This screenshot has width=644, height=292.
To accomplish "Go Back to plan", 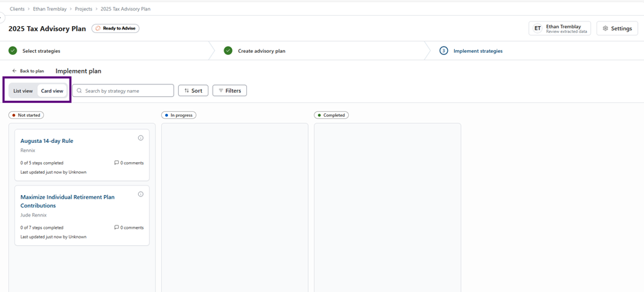I will click(x=28, y=71).
